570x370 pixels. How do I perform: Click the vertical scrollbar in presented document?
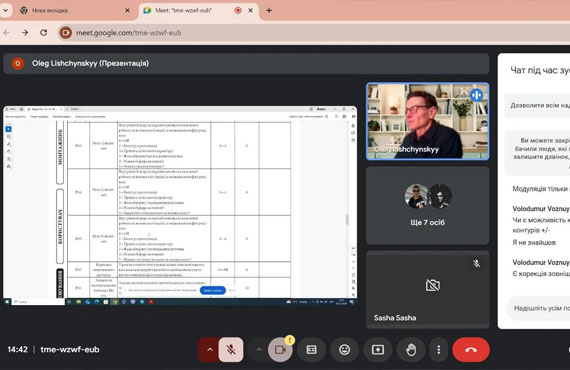click(347, 220)
